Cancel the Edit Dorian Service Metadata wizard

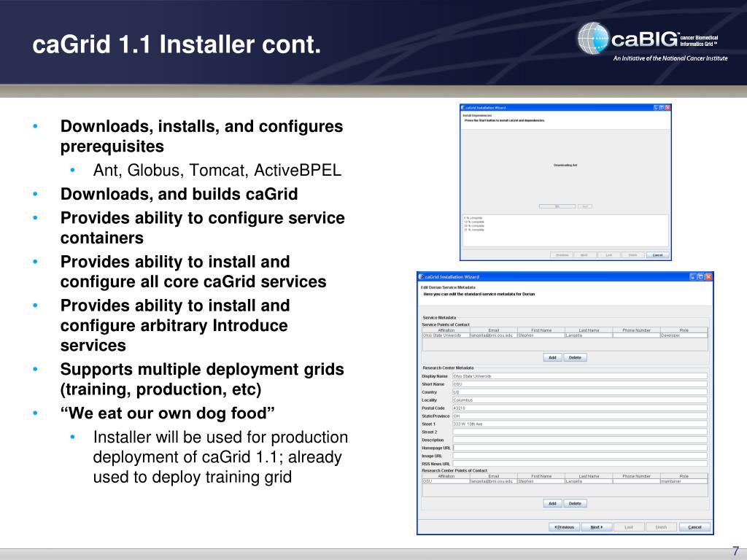click(694, 527)
